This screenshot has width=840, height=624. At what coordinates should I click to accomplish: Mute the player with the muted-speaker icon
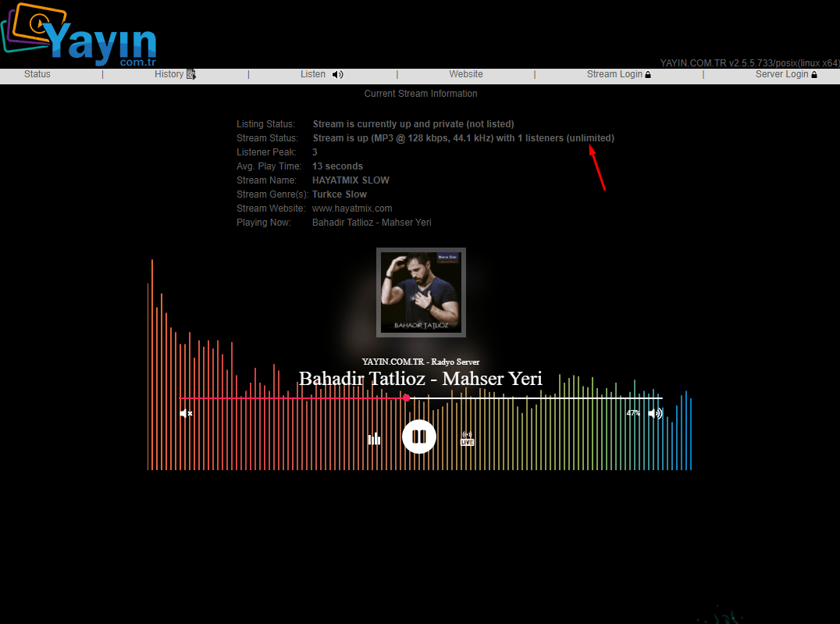186,413
